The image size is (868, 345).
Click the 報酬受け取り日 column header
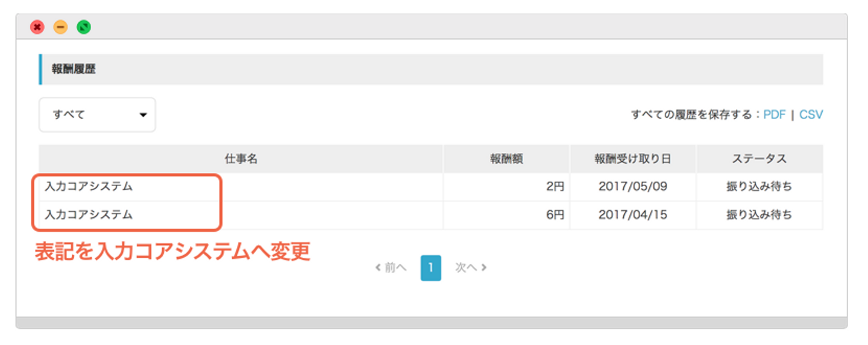pos(633,159)
